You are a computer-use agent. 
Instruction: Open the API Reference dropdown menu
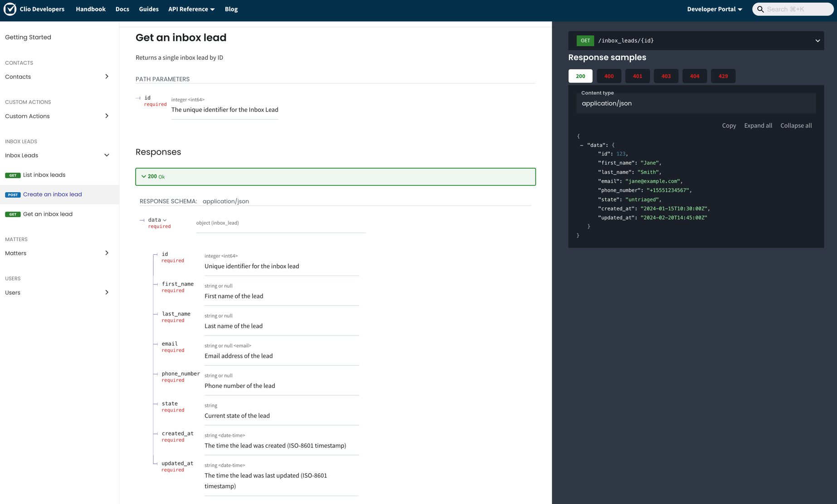191,9
